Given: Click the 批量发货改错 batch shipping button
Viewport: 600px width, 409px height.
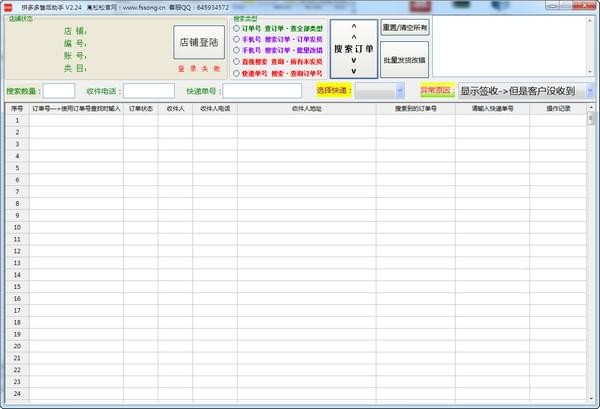Looking at the screenshot, I should tap(405, 60).
